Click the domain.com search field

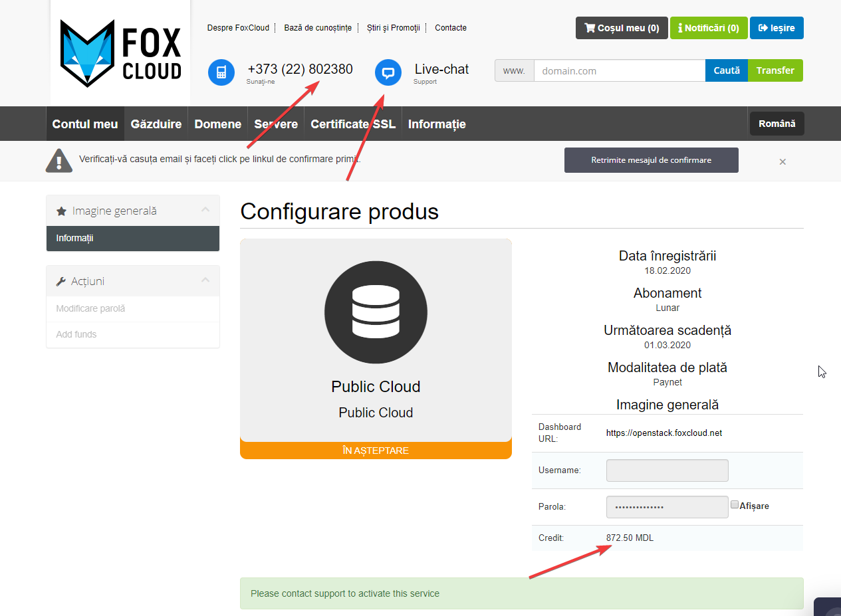[x=619, y=70]
